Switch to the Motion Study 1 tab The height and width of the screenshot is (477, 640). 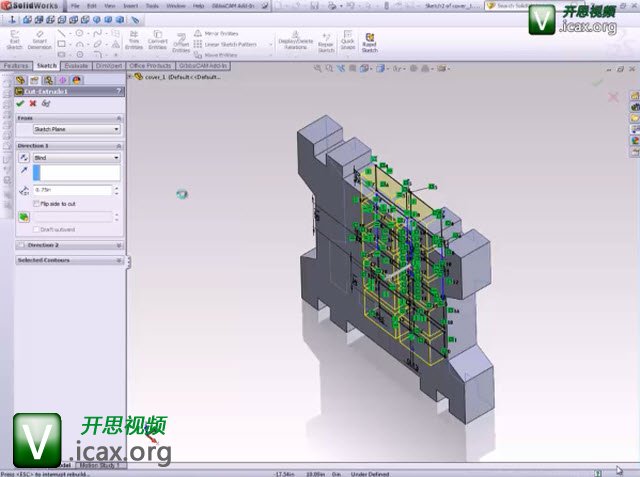click(x=100, y=465)
